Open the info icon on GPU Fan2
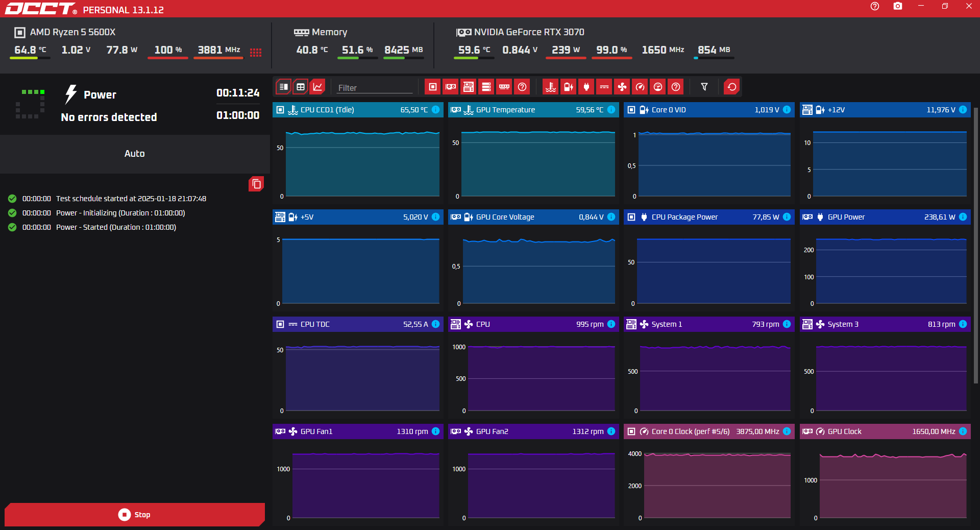The image size is (980, 530). click(x=611, y=431)
